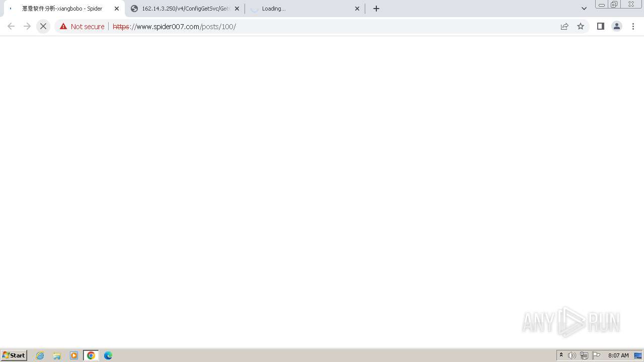Image resolution: width=644 pixels, height=362 pixels.
Task: Open File Explorer from taskbar
Action: tap(57, 355)
